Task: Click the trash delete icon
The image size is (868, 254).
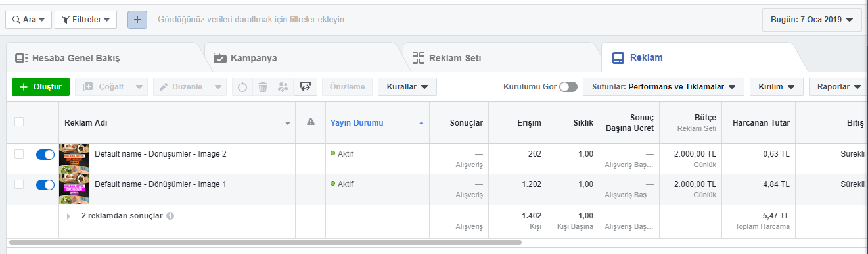Action: [262, 87]
